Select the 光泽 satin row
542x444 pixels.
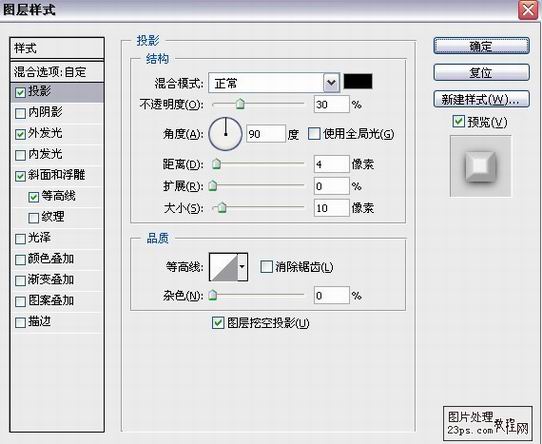click(57, 239)
